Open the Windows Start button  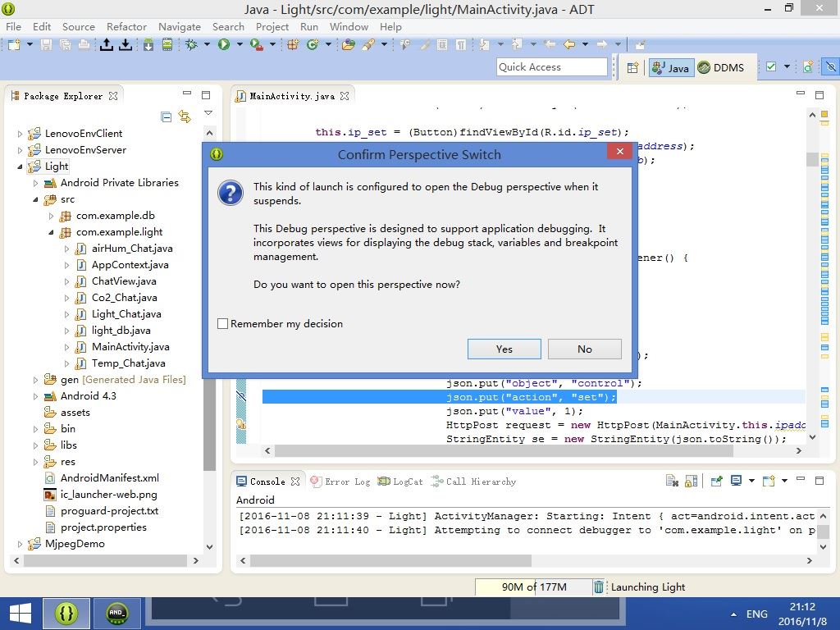[21, 614]
